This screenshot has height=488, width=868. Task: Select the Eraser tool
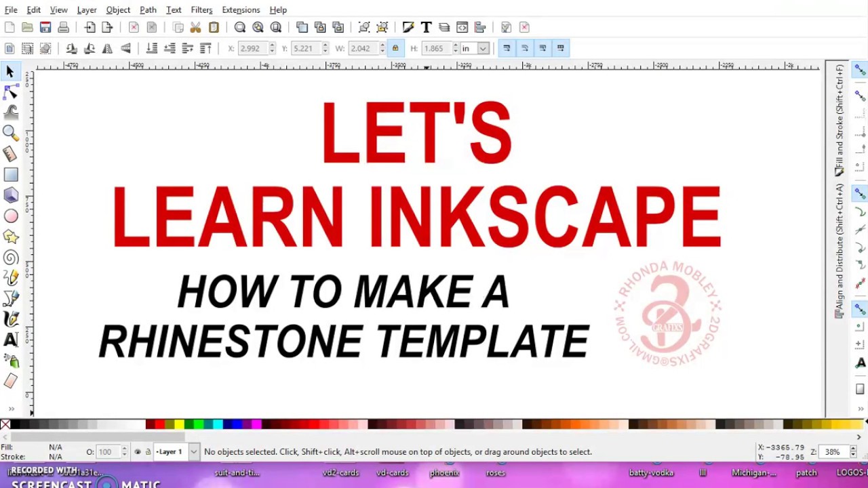click(x=10, y=382)
